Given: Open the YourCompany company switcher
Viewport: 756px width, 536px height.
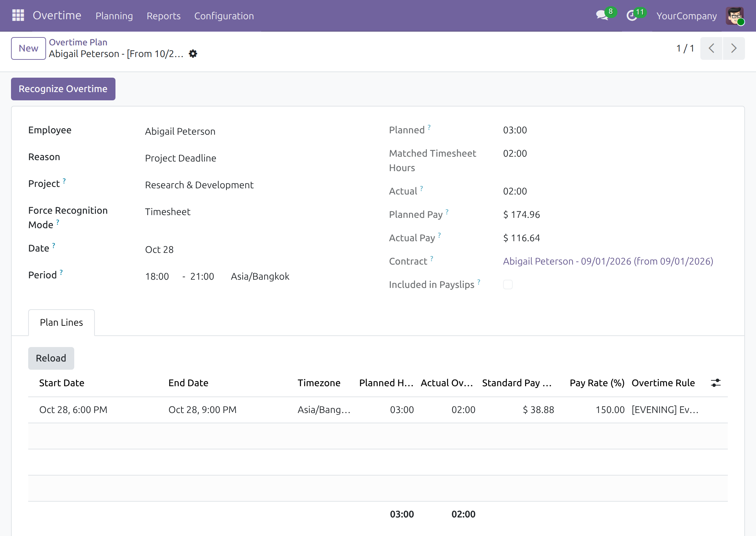Looking at the screenshot, I should [x=687, y=16].
